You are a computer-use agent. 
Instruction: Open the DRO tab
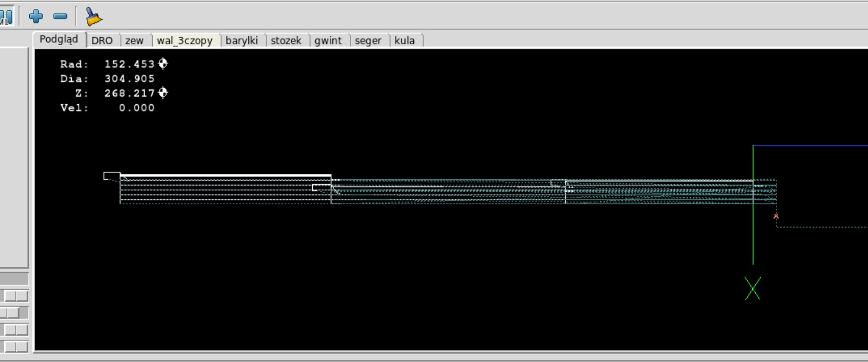tap(102, 40)
